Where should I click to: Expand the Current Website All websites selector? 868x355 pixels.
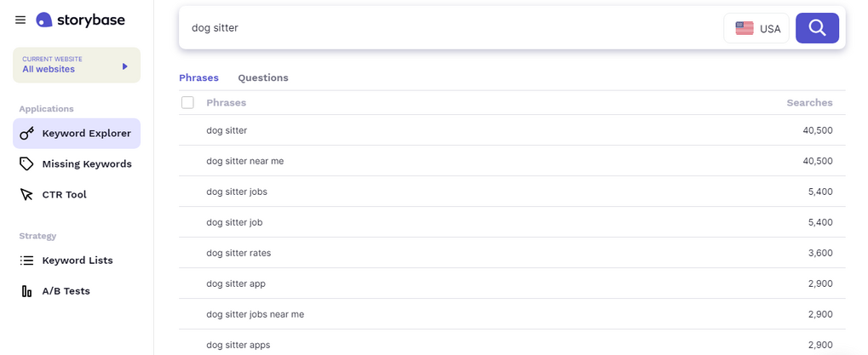pyautogui.click(x=77, y=65)
